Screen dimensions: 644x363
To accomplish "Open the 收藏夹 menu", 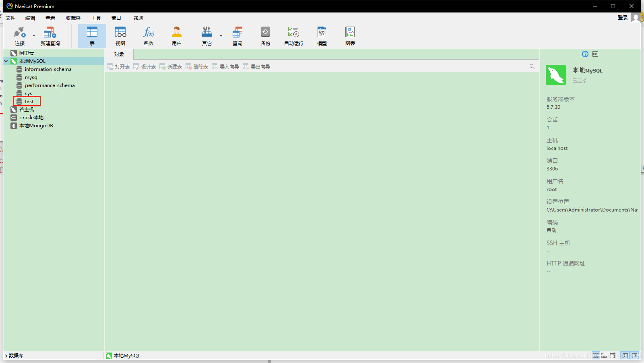I will point(73,18).
